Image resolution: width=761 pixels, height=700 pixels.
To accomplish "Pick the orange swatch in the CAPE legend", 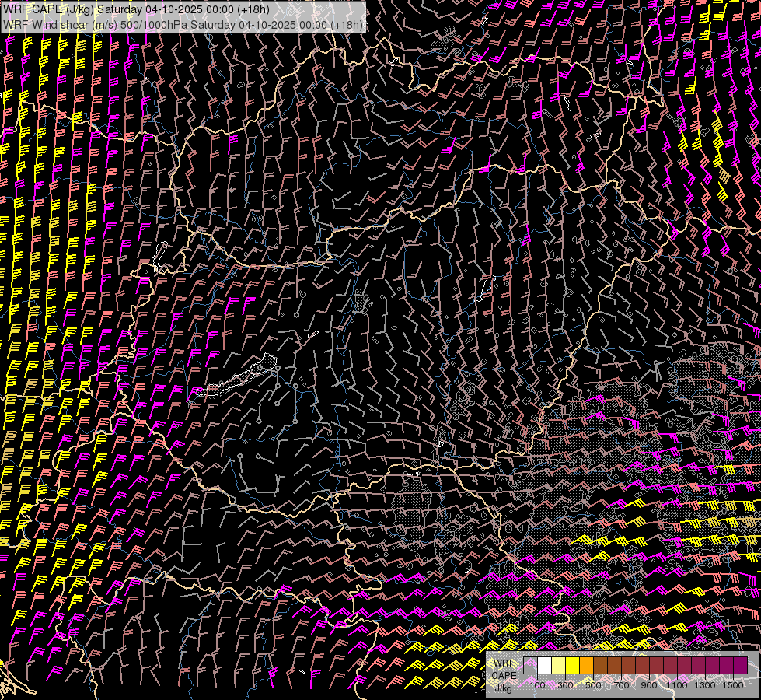I will click(587, 666).
